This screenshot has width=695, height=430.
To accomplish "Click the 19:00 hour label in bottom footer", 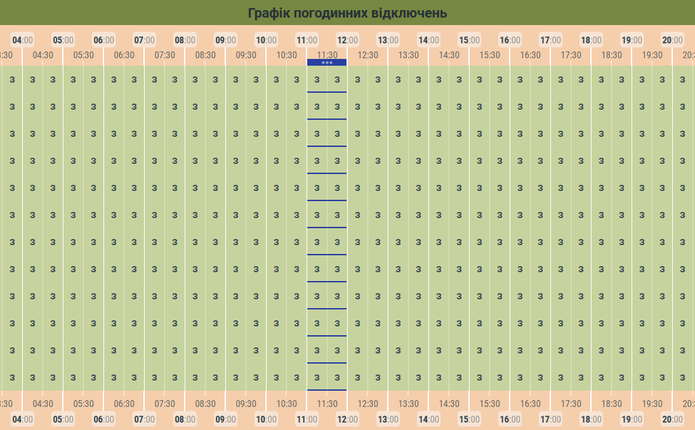I will pyautogui.click(x=631, y=420).
